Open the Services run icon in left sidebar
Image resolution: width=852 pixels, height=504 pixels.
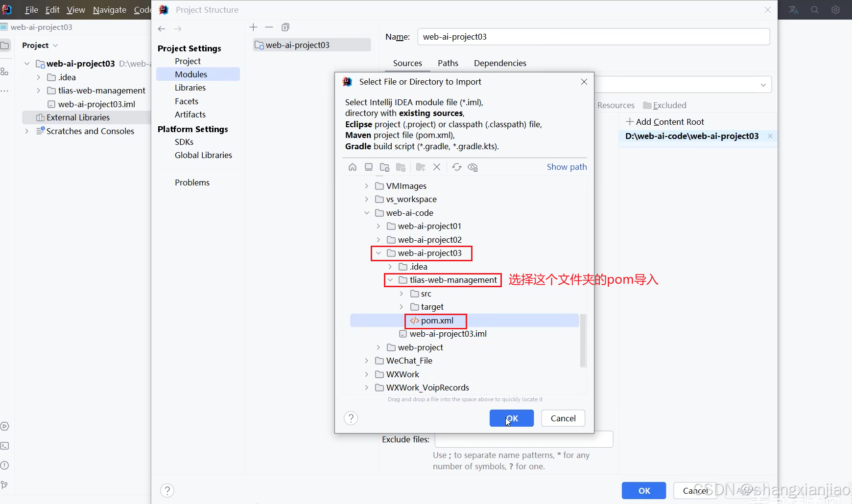coord(4,426)
